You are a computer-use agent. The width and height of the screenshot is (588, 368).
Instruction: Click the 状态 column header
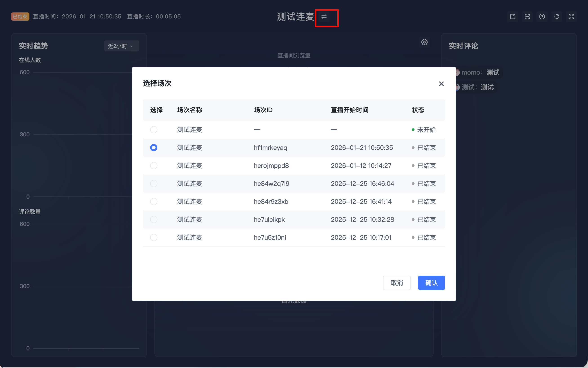pos(418,110)
